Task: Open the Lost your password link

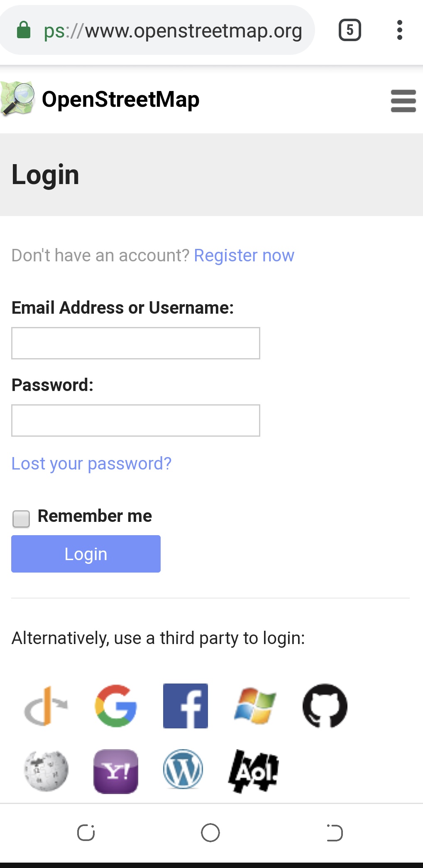Action: (x=91, y=464)
